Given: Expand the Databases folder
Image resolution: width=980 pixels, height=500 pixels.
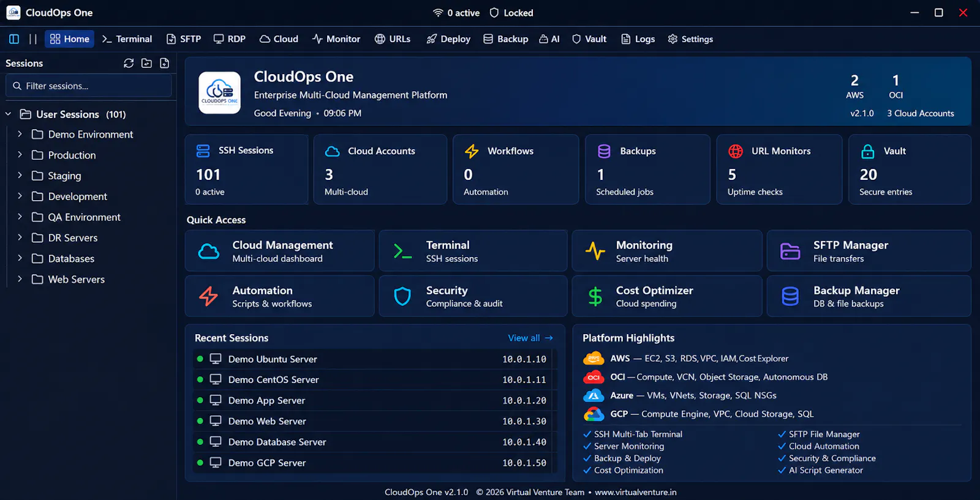Looking at the screenshot, I should point(20,258).
